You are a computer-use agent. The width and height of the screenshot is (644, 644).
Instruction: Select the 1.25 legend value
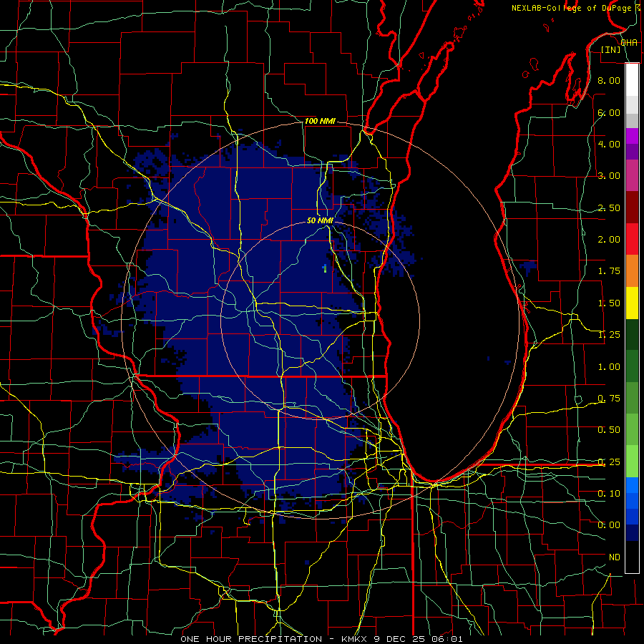tap(609, 335)
